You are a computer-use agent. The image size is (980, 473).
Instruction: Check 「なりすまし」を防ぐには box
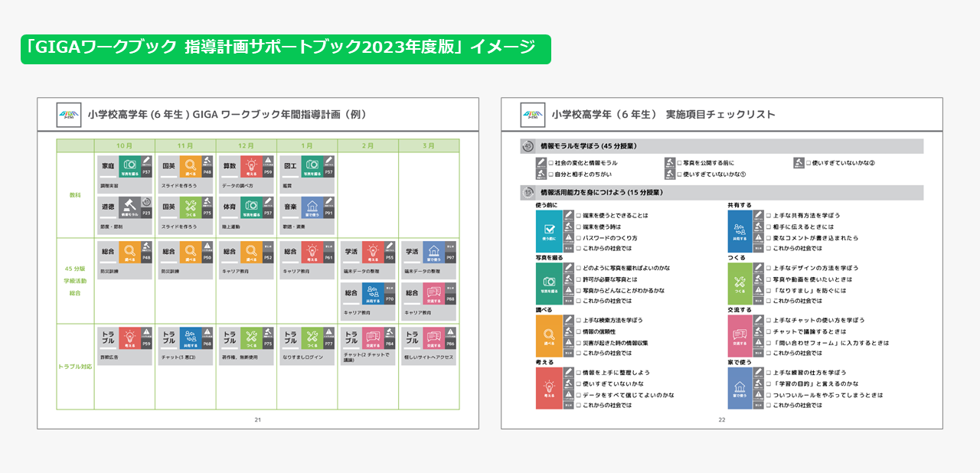[x=769, y=291]
